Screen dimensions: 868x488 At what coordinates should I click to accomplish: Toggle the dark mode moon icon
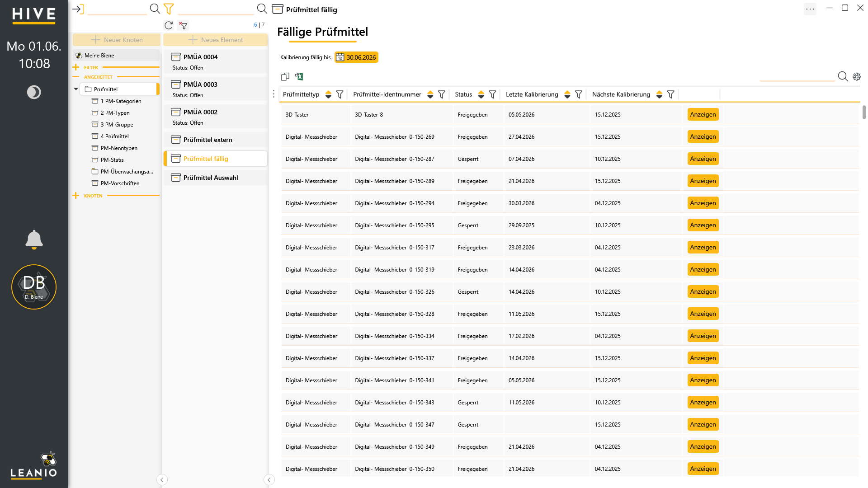(34, 92)
